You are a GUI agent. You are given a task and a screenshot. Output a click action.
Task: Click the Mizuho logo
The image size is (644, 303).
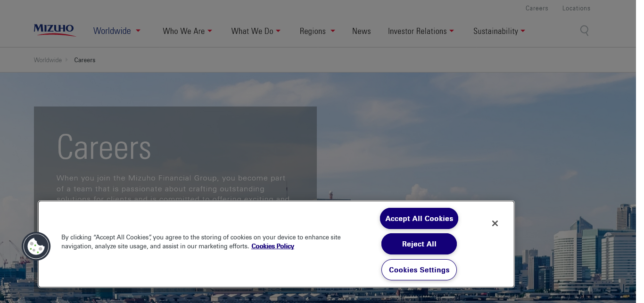54,30
